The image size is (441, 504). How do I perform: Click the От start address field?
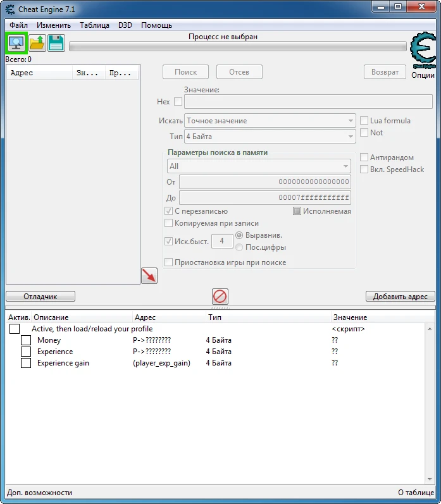264,181
